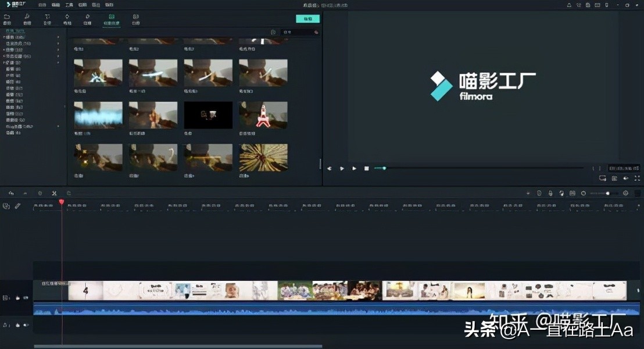Click the Undo icon on the timeline toolbar
The width and height of the screenshot is (644, 349).
(11, 193)
